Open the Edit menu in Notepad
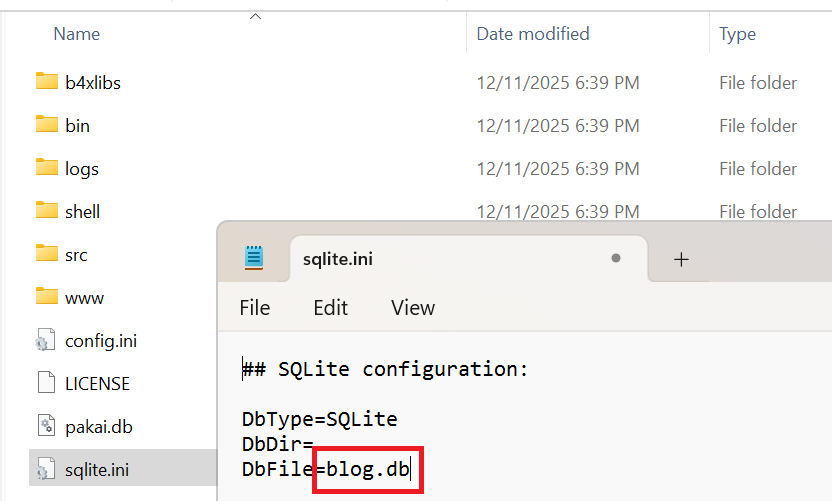Viewport: 832px width, 501px height. pos(330,308)
